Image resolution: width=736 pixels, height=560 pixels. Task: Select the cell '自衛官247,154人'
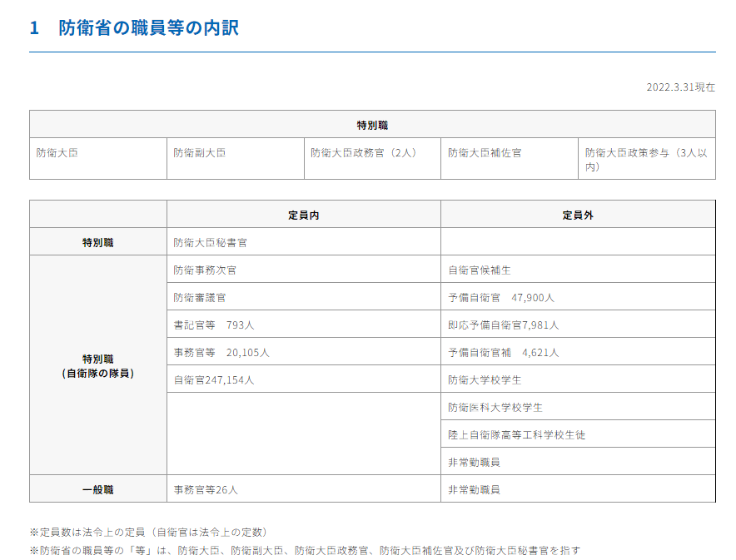[304, 379]
